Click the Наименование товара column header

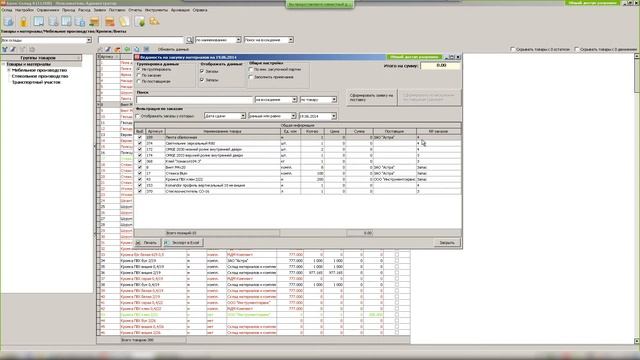222,131
